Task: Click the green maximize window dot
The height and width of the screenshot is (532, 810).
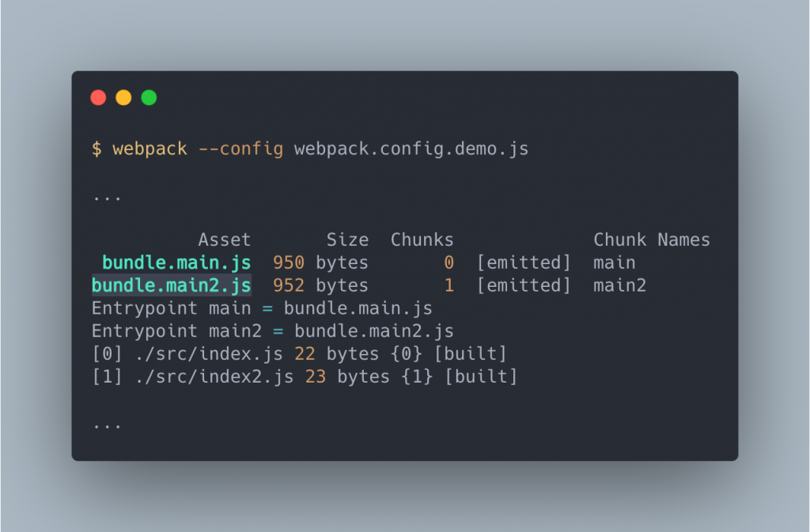Action: coord(149,97)
